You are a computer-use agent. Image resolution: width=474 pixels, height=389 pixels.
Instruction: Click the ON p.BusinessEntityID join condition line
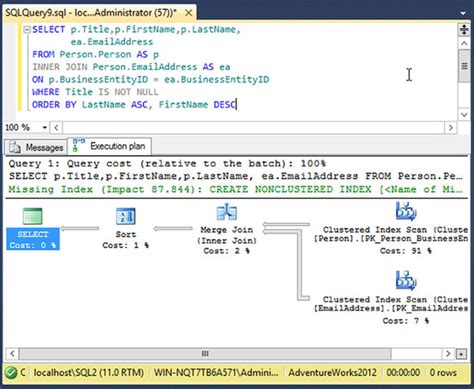[150, 79]
